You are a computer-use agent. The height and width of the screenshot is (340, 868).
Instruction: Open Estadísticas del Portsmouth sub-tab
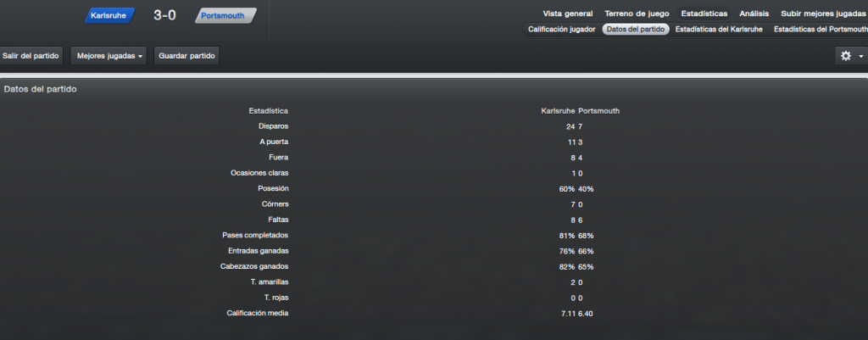[x=821, y=30]
